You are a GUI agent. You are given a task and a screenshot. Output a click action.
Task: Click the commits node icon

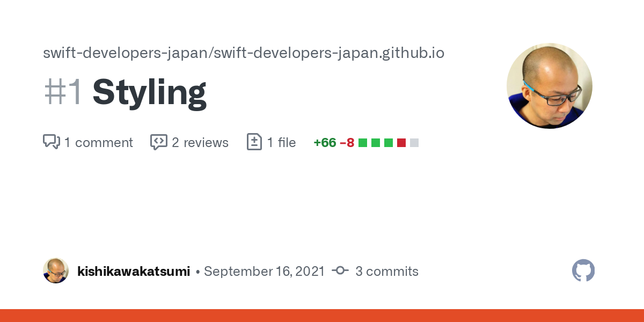pyautogui.click(x=340, y=270)
